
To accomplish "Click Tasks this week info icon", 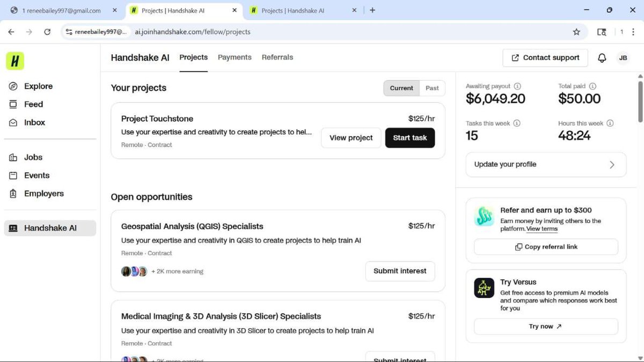I will [x=517, y=123].
